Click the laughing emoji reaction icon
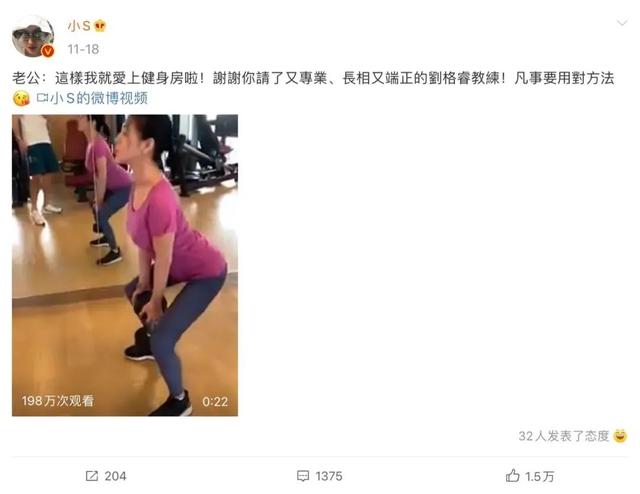 pos(620,436)
